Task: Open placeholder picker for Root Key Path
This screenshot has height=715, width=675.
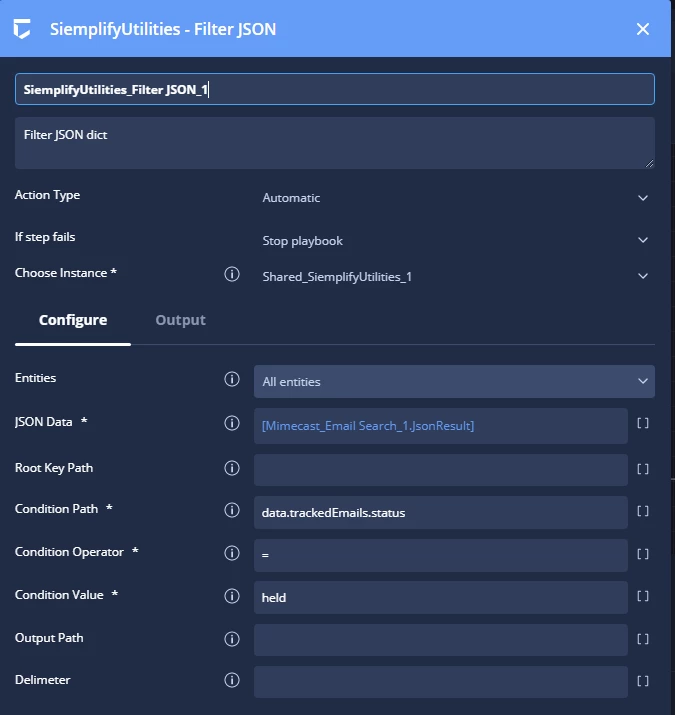Action: [x=643, y=469]
